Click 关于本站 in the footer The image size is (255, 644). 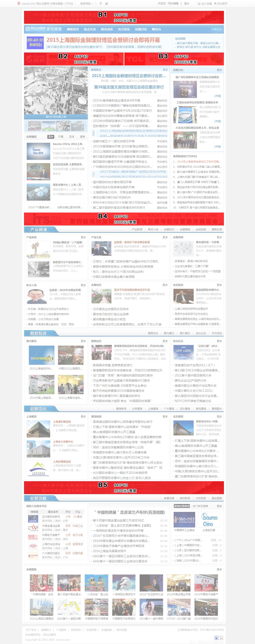31,630
